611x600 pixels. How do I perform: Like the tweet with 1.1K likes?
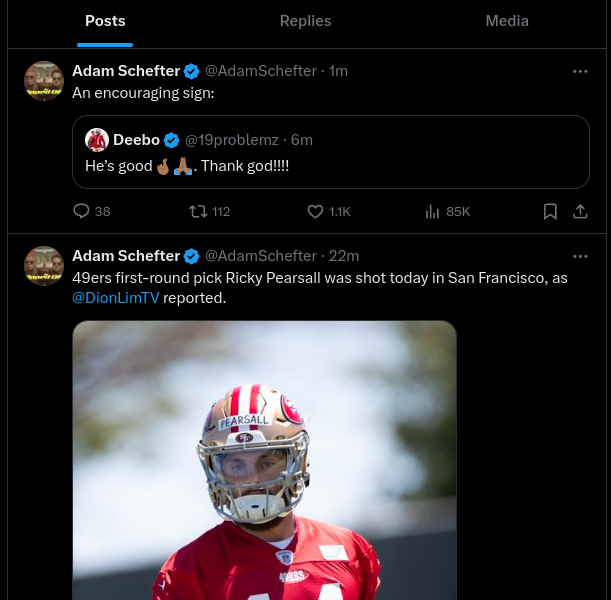coord(316,211)
